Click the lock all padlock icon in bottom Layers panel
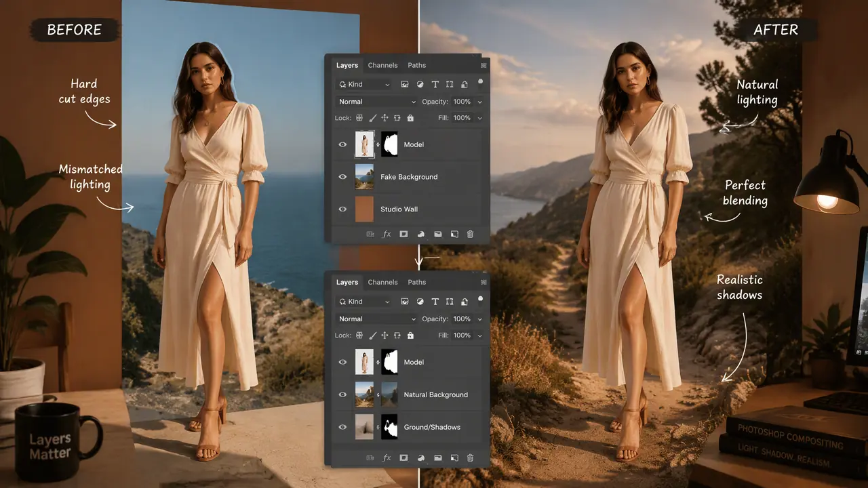868x488 pixels. click(410, 335)
